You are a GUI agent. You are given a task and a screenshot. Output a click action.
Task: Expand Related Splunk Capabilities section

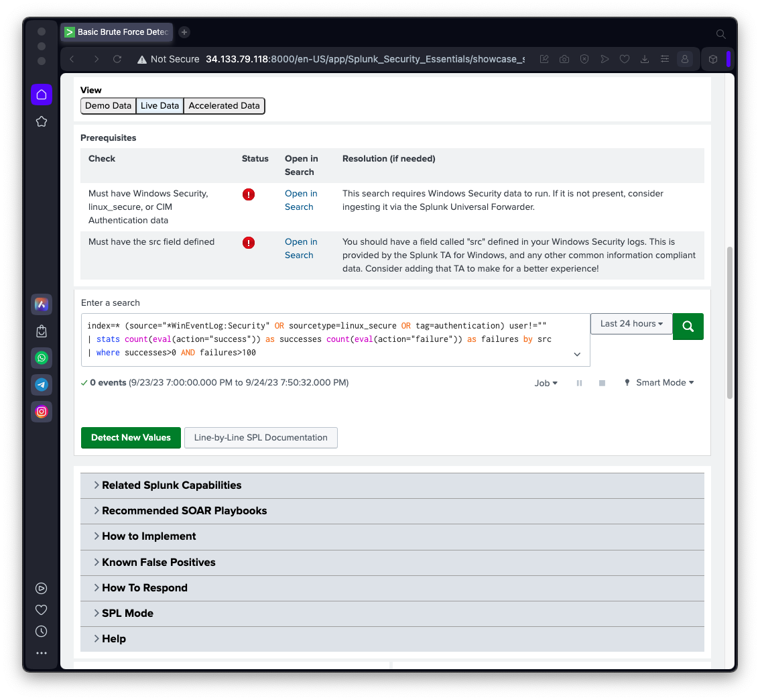[x=392, y=485]
